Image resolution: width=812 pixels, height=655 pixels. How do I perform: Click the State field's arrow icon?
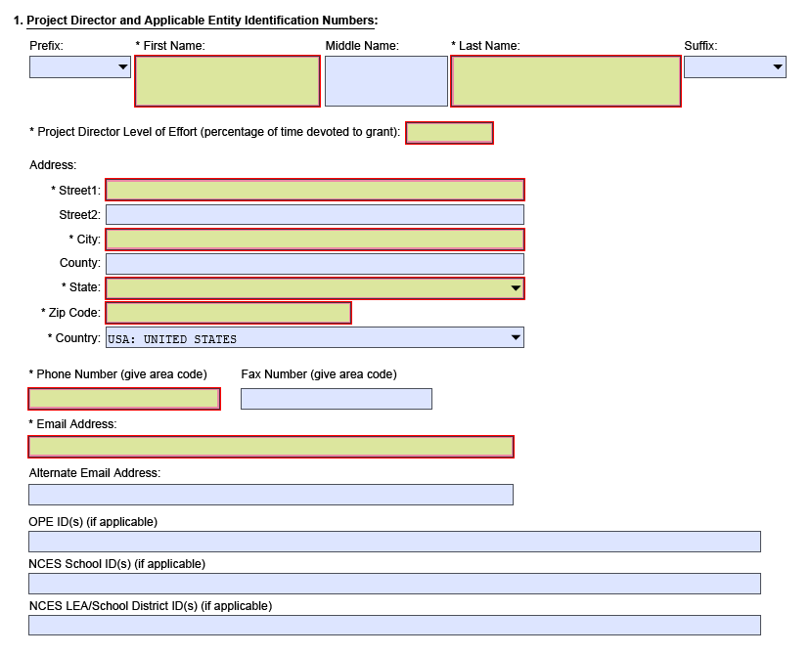[514, 287]
